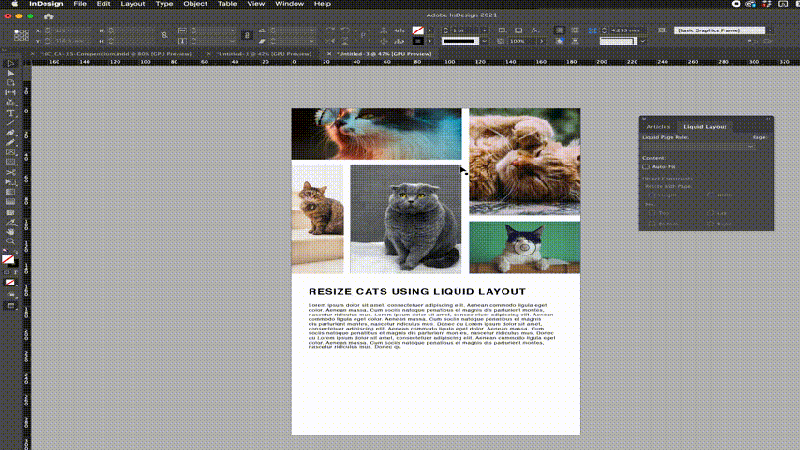Open the File menu
This screenshot has width=800, height=450.
point(80,4)
